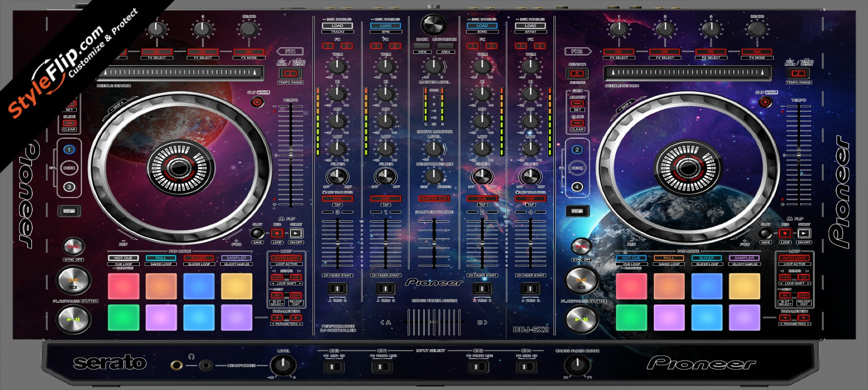Click channel 4 LOAD button above ARTIST
The image size is (868, 390).
pos(530,25)
